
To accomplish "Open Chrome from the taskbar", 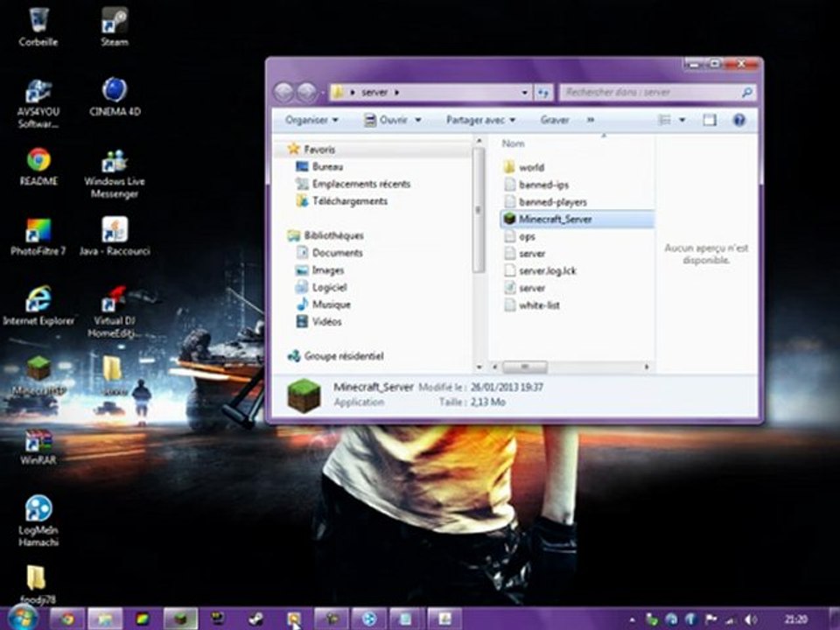I will point(67,619).
